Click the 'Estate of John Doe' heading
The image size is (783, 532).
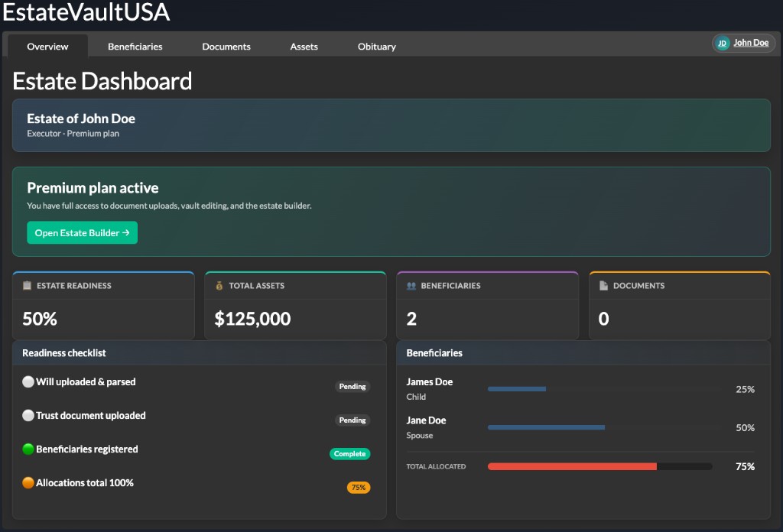(81, 118)
